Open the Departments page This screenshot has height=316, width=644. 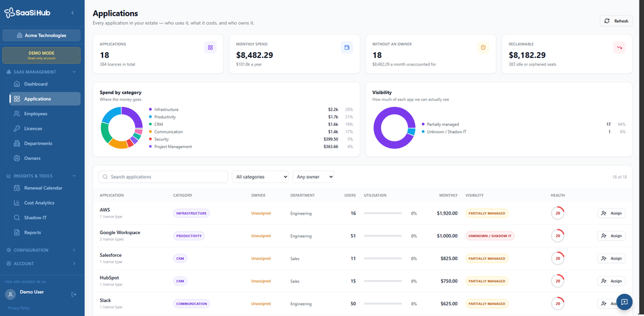45,144
